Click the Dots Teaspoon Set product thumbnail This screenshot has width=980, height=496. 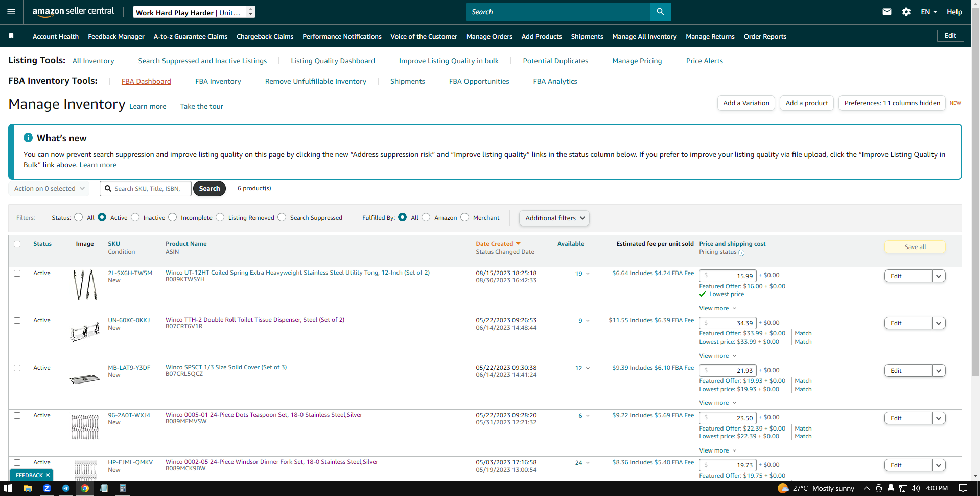click(x=85, y=427)
